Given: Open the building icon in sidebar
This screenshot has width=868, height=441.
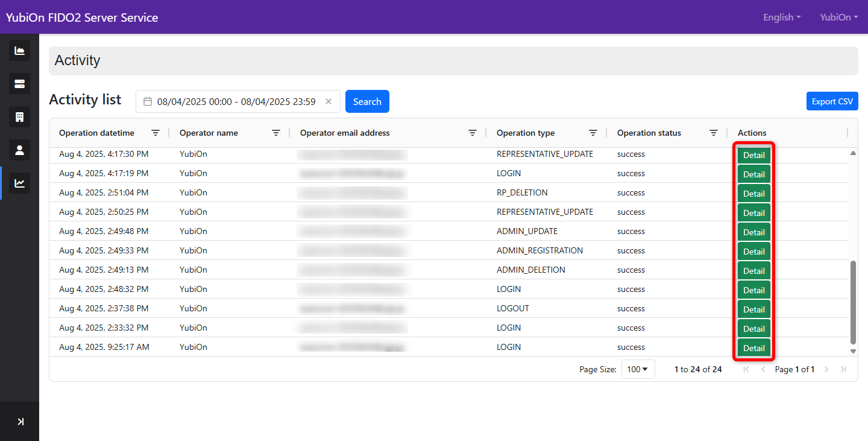Looking at the screenshot, I should (x=19, y=116).
